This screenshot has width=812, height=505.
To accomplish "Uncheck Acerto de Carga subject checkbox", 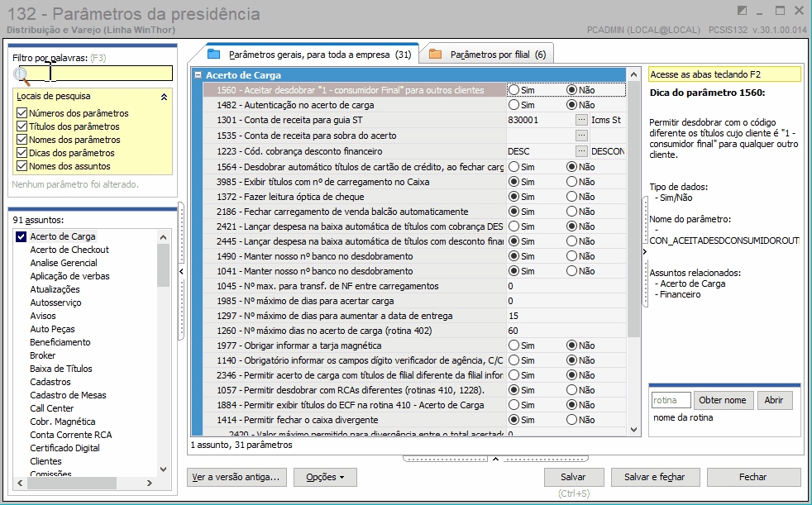I will click(x=21, y=236).
